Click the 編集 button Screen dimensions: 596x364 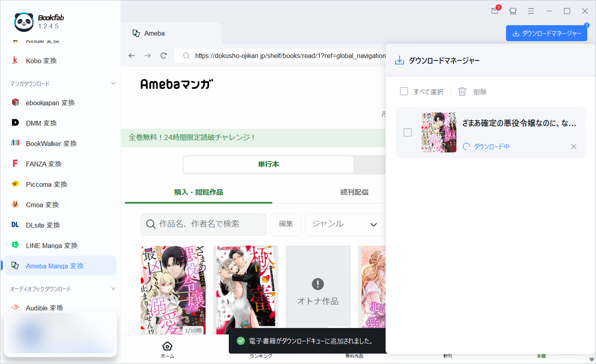(286, 224)
